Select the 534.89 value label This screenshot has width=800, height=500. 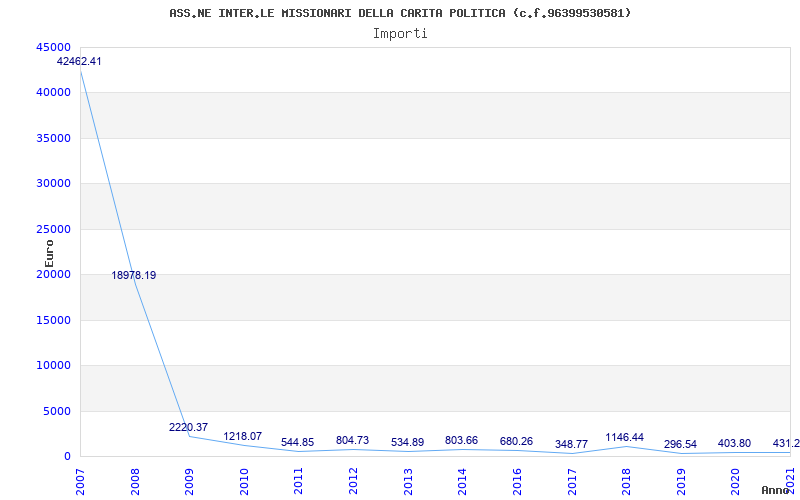[407, 442]
